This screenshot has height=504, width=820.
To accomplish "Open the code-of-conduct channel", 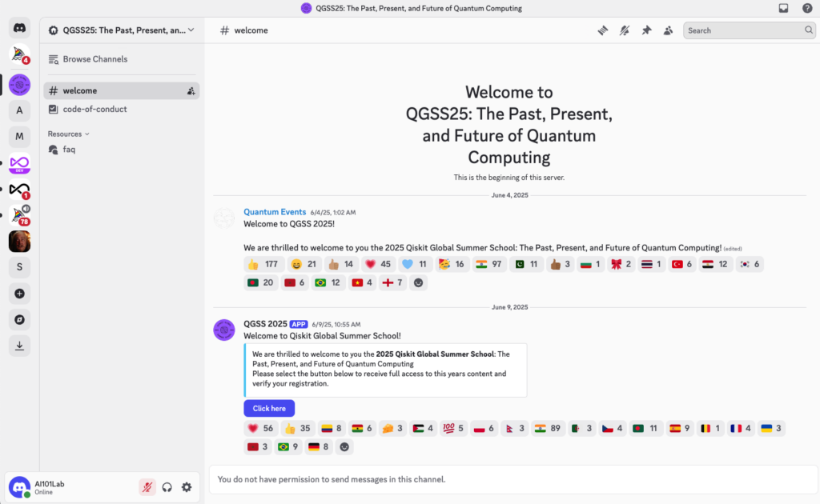I will [x=122, y=109].
